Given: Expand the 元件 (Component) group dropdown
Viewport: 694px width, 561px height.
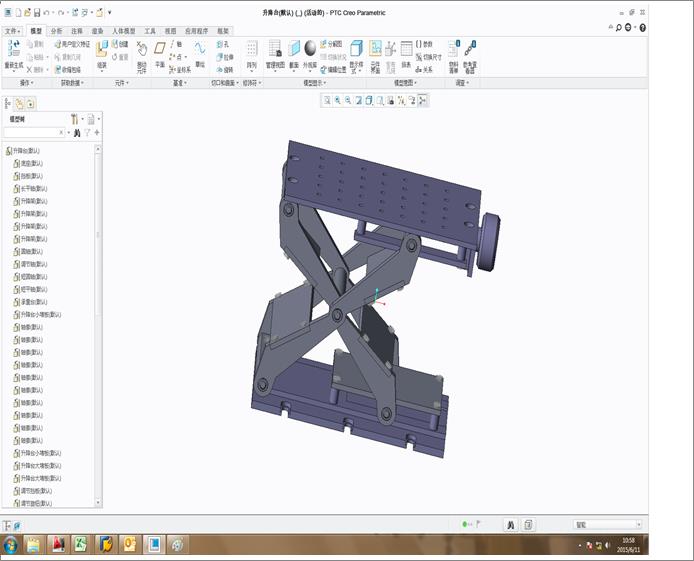Looking at the screenshot, I should click(123, 83).
